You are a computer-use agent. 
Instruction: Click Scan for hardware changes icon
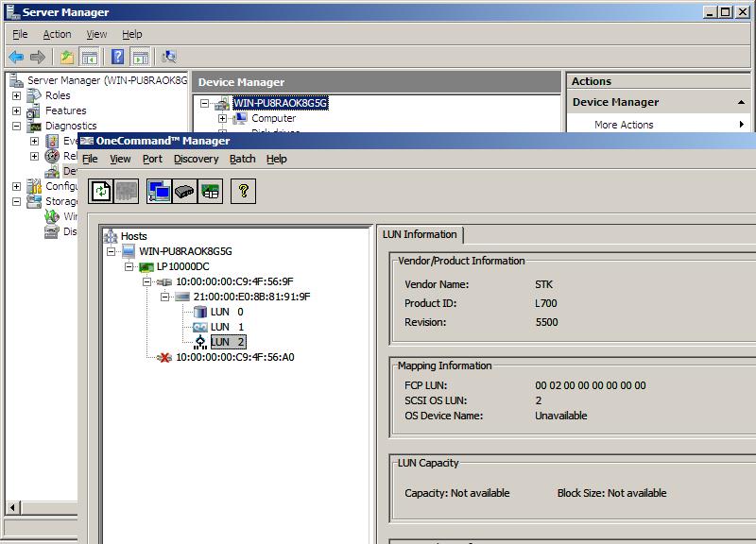pyautogui.click(x=169, y=57)
